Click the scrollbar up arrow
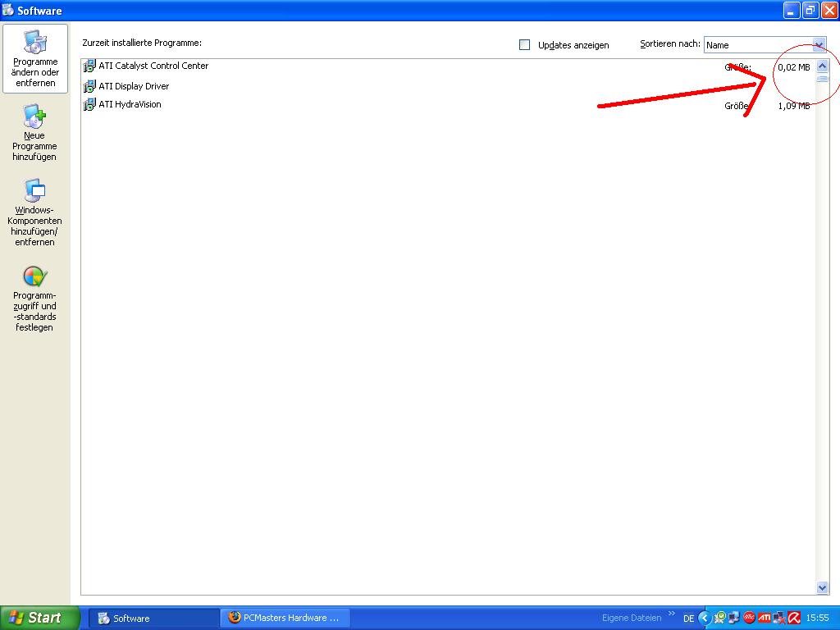The image size is (840, 630). (x=822, y=66)
